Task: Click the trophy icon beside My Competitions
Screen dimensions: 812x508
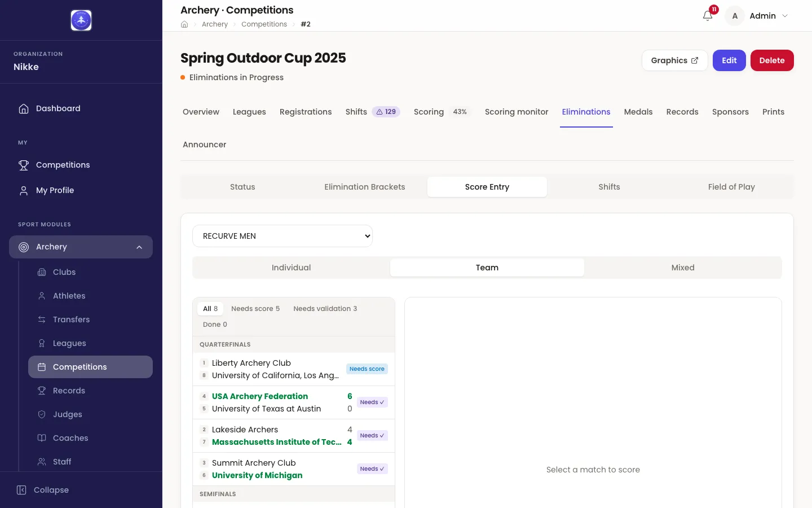Action: point(24,165)
